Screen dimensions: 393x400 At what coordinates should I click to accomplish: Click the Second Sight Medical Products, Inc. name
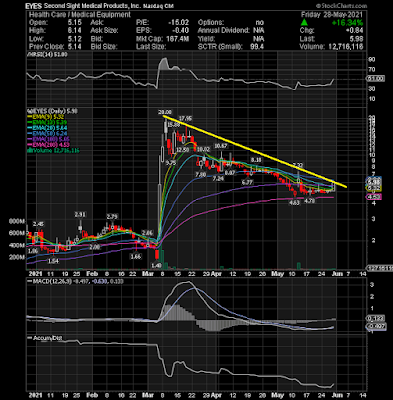coord(93,6)
